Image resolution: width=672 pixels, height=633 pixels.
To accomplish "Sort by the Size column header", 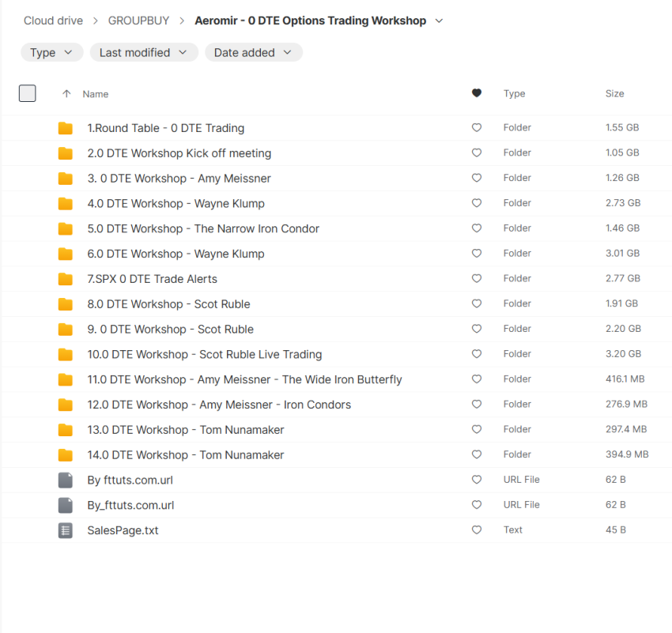I will click(x=614, y=93).
